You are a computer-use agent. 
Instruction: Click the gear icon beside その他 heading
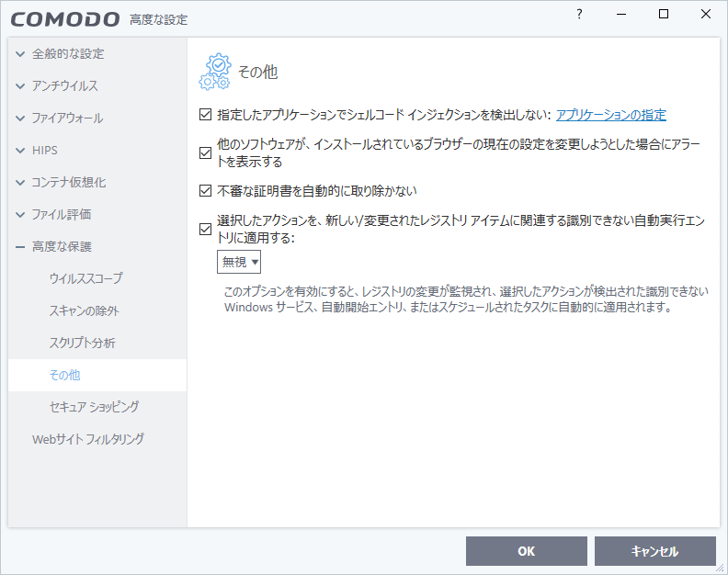click(215, 72)
